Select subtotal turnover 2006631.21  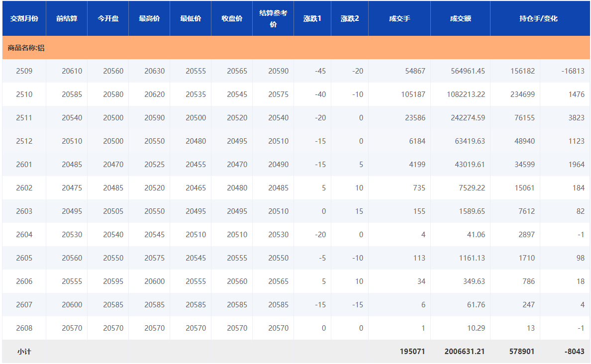point(465,352)
